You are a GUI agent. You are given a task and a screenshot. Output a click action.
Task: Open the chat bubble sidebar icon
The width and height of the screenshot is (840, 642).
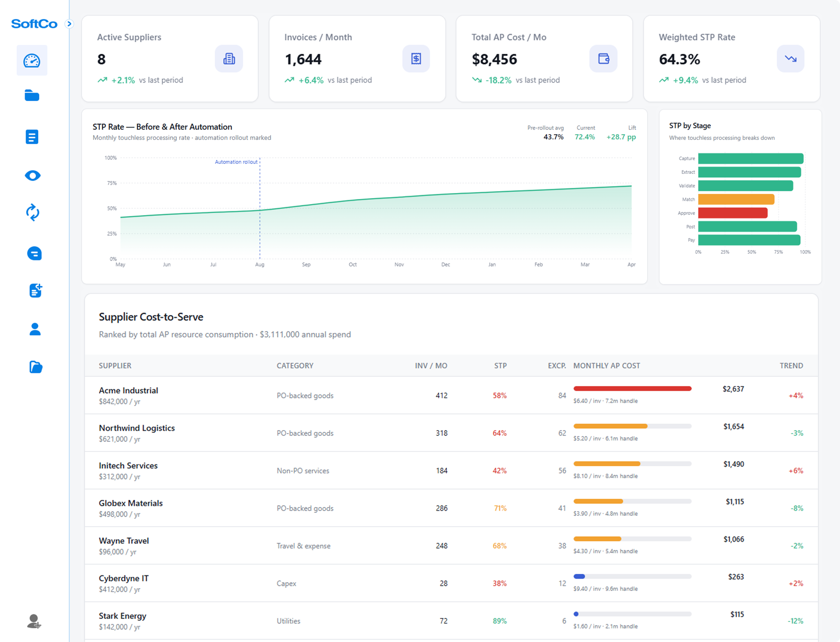(34, 253)
